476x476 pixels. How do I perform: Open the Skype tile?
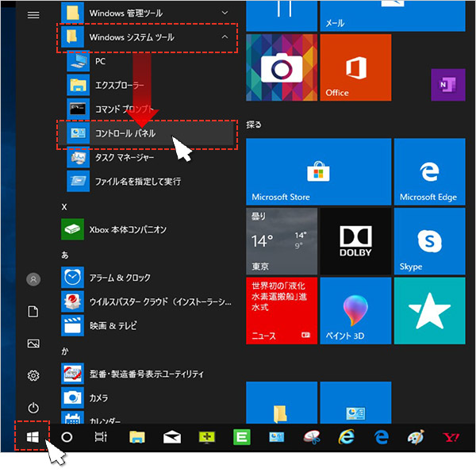click(429, 241)
